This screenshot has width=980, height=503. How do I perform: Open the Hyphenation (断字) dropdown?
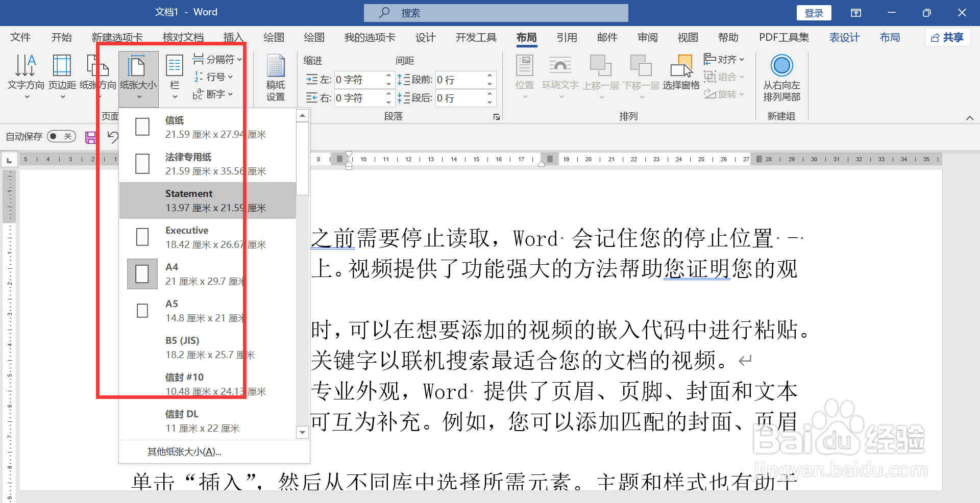pos(213,94)
